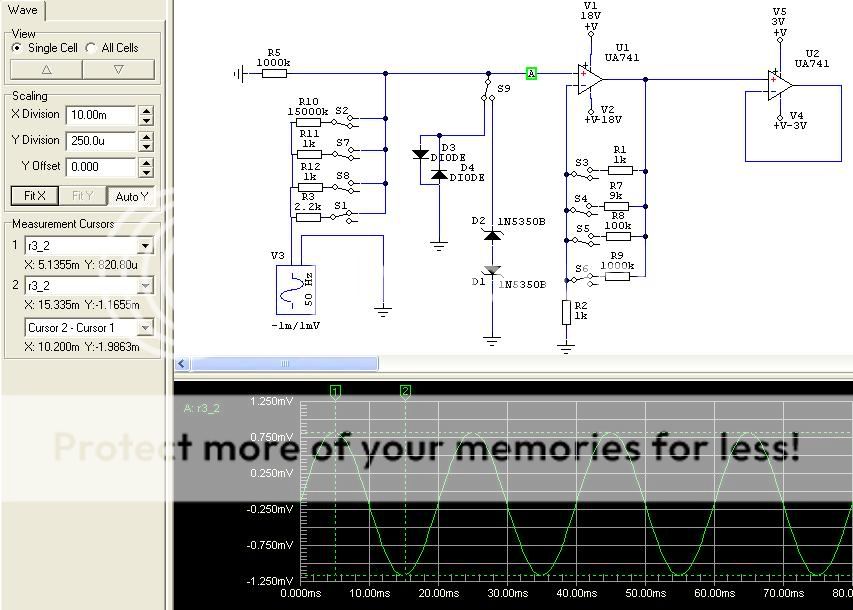Click cursor marker 2 on the waveform
The image size is (853, 610).
405,391
